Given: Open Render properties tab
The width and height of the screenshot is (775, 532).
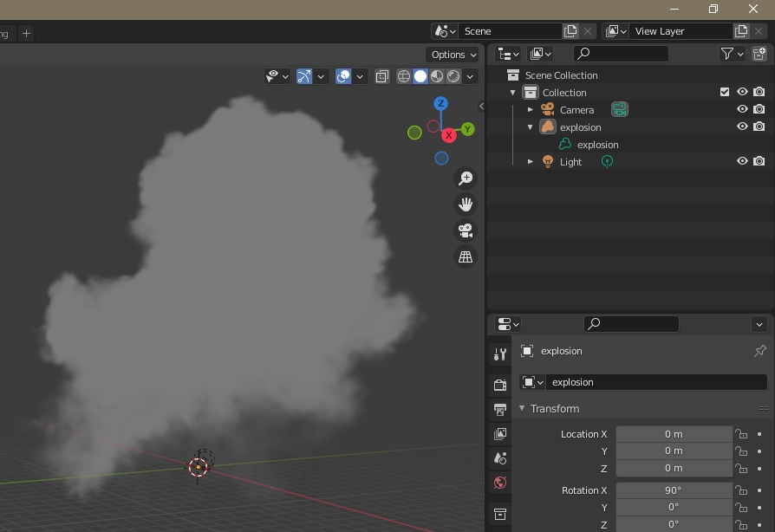Looking at the screenshot, I should point(499,385).
